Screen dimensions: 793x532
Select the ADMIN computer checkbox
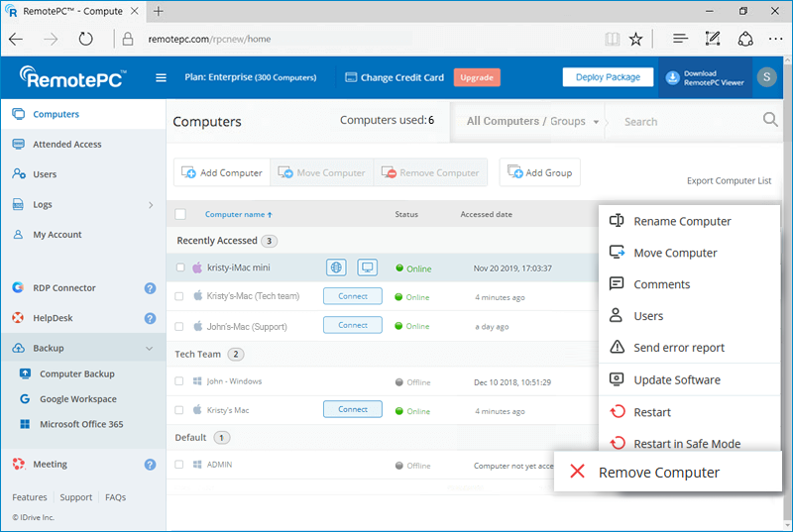pyautogui.click(x=180, y=465)
